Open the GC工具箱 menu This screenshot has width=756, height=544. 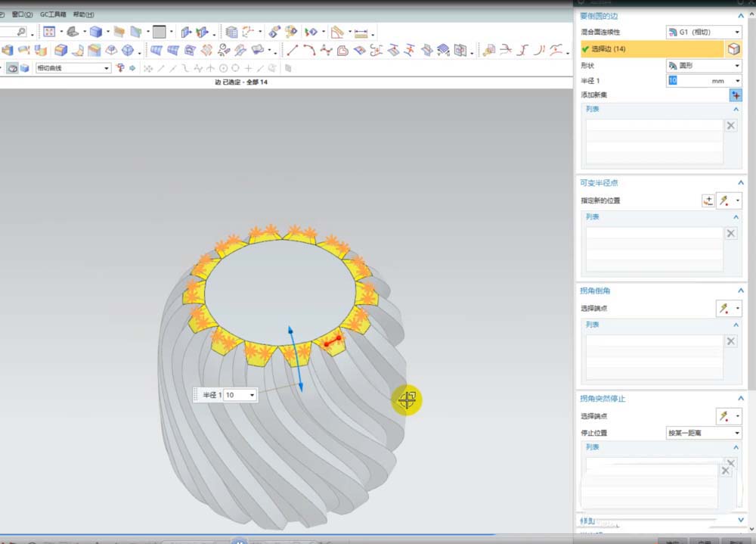pyautogui.click(x=53, y=14)
